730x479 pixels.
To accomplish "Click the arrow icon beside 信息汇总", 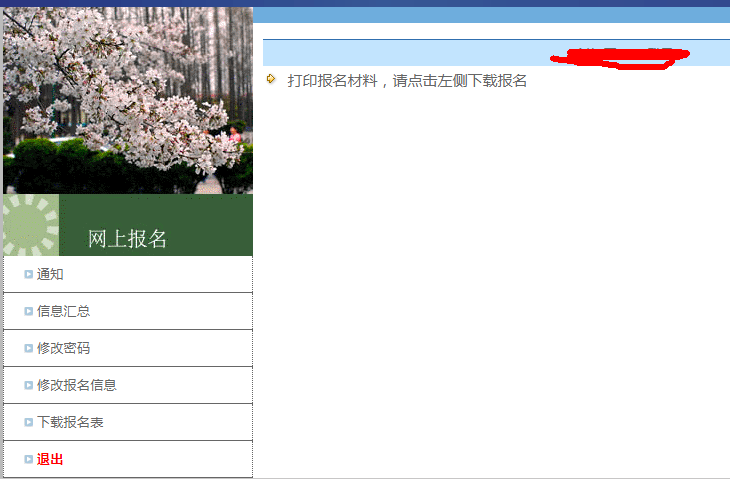I will [x=29, y=311].
